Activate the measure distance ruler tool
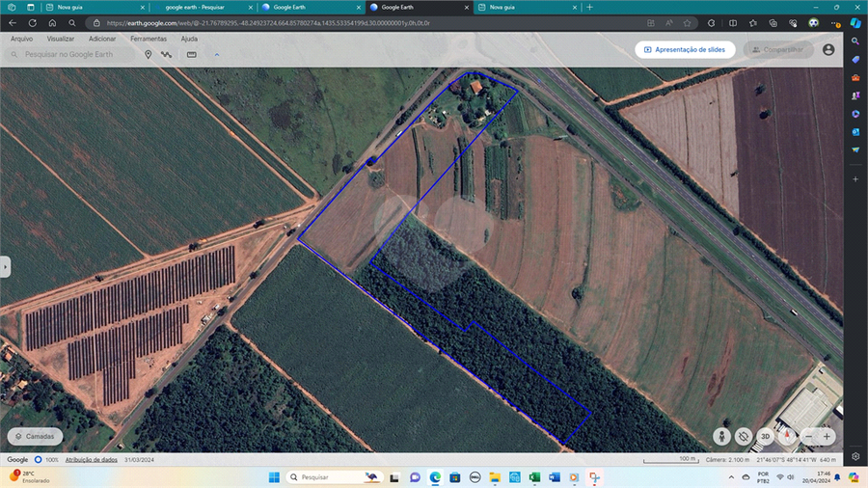The height and width of the screenshot is (488, 868). click(x=191, y=55)
